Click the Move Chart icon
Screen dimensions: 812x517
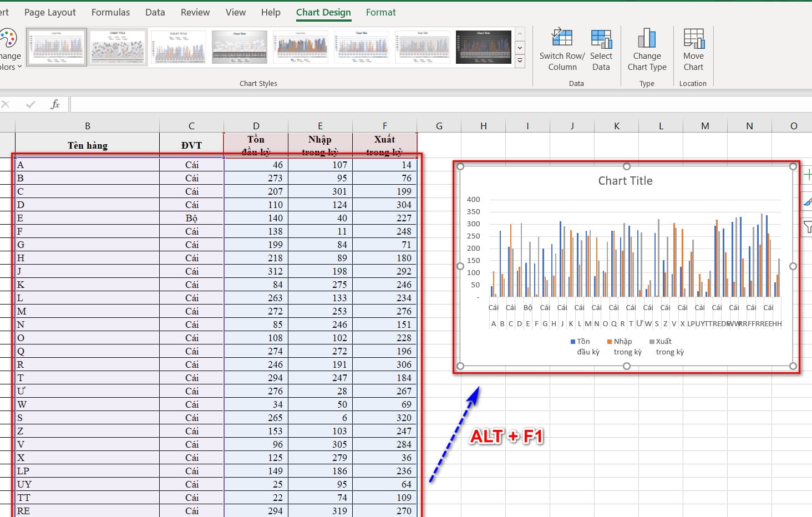693,38
